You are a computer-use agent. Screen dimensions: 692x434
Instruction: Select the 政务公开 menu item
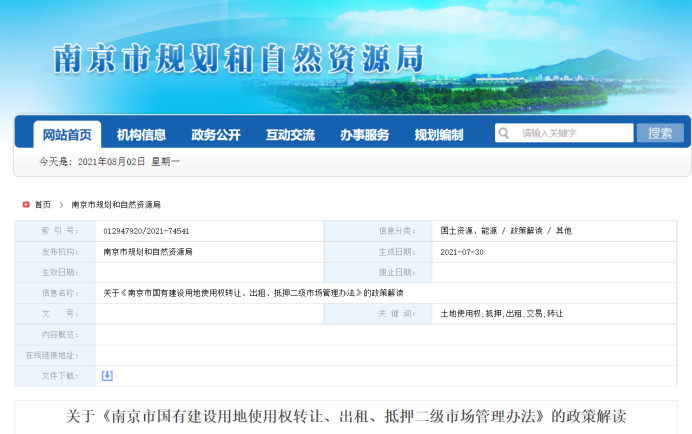click(x=216, y=135)
